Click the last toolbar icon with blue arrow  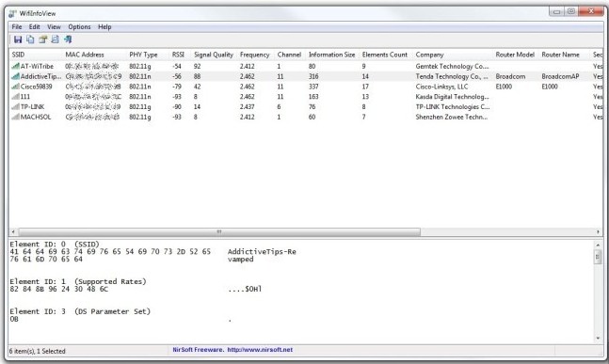(68, 40)
